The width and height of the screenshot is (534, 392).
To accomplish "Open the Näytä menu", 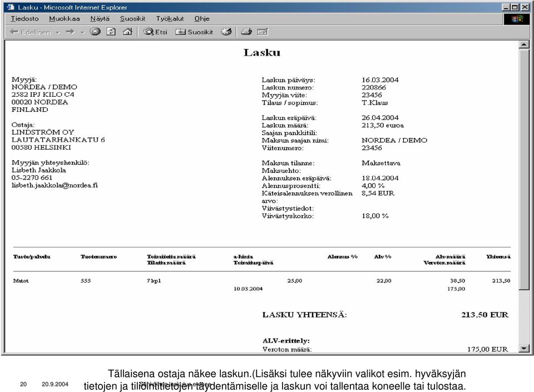I will click(x=100, y=19).
